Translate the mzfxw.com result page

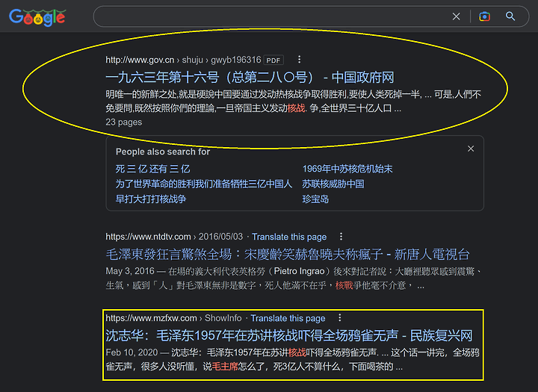point(288,319)
